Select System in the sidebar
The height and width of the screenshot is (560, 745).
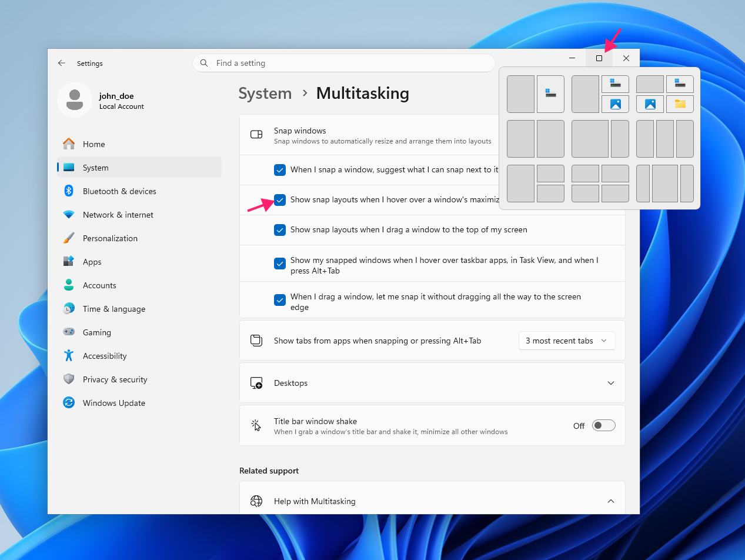[x=139, y=168]
